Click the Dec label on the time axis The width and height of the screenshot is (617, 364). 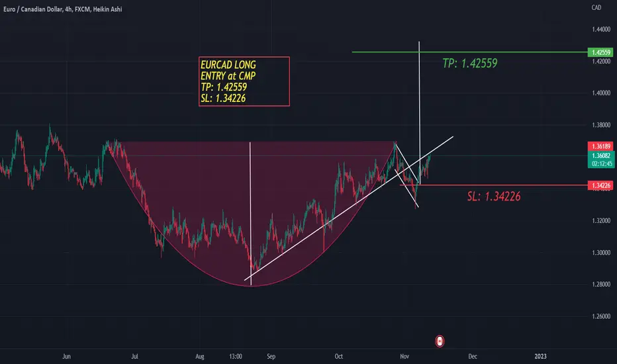point(473,357)
